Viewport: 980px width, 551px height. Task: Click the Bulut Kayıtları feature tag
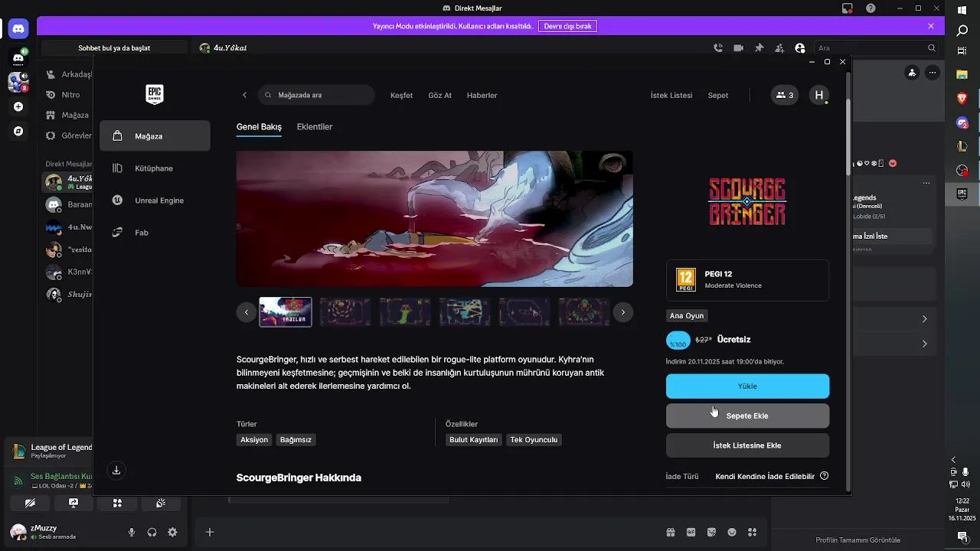(474, 440)
